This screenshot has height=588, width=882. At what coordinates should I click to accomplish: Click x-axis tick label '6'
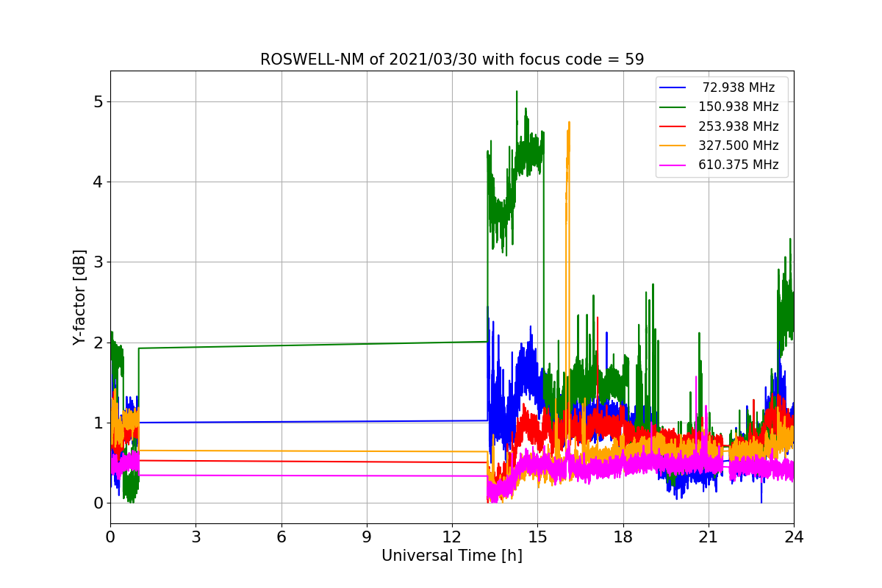pos(282,537)
